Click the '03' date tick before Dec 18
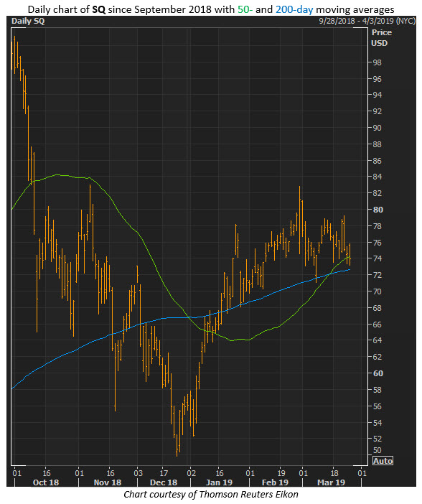This screenshot has height=504, width=422. 138,473
